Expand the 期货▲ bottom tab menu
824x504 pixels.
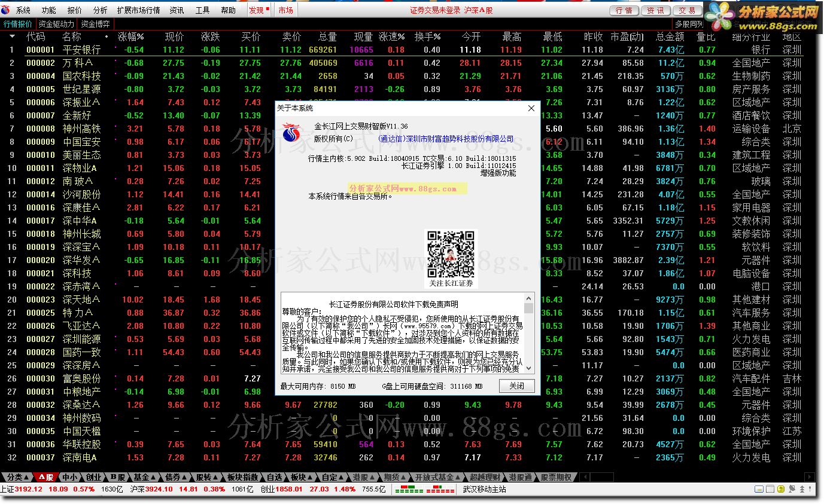click(395, 477)
